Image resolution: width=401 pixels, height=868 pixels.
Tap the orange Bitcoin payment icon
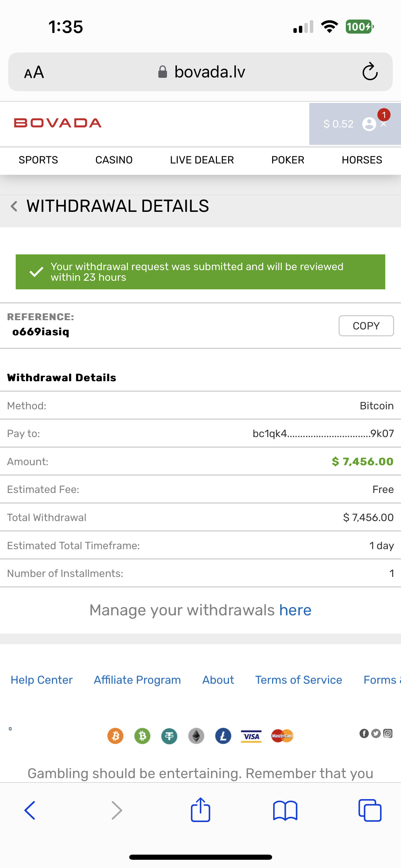[x=116, y=736]
